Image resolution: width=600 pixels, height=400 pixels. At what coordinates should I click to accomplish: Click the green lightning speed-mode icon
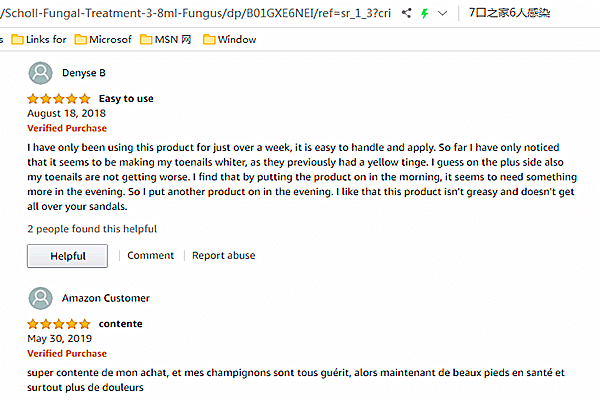[x=427, y=14]
